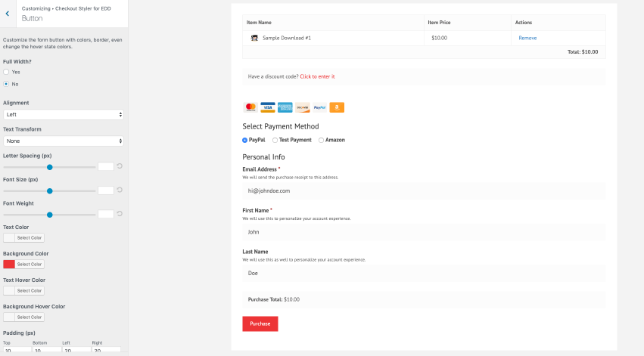Open the Text Hover Color swatch
Image resolution: width=644 pixels, height=356 pixels.
click(9, 290)
